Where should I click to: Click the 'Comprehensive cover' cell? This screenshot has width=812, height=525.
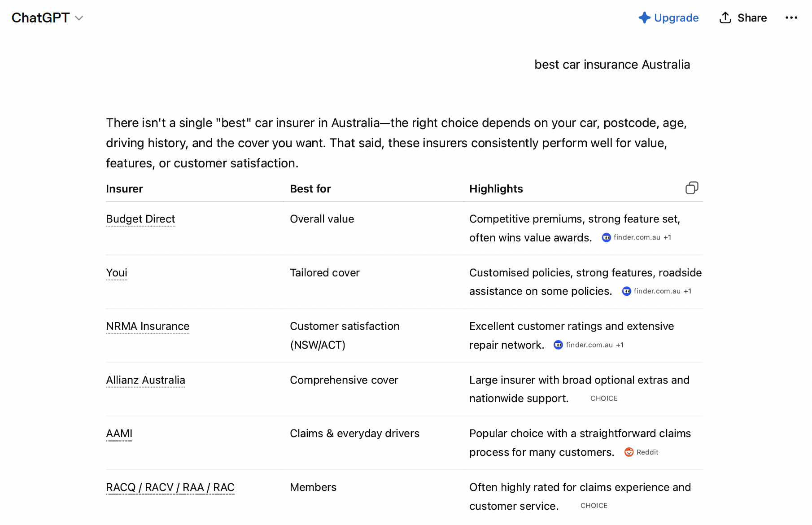[x=344, y=380]
